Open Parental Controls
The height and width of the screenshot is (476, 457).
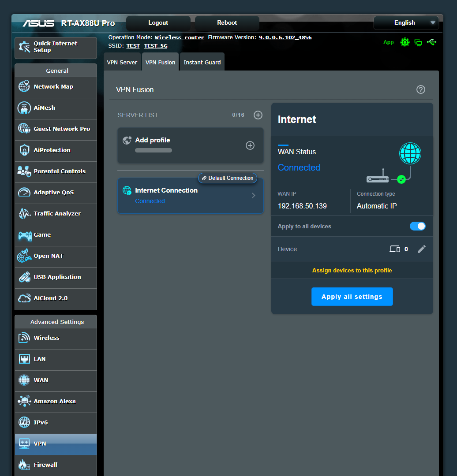click(56, 172)
